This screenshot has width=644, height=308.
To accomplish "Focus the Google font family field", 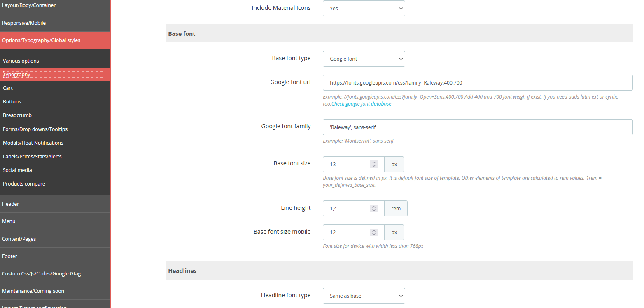I will coord(477,127).
